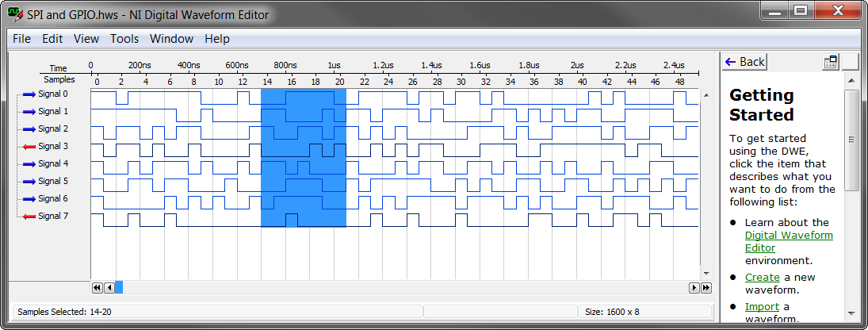Viewport: 868px width, 330px height.
Task: Go Back in the help panel
Action: pos(744,62)
